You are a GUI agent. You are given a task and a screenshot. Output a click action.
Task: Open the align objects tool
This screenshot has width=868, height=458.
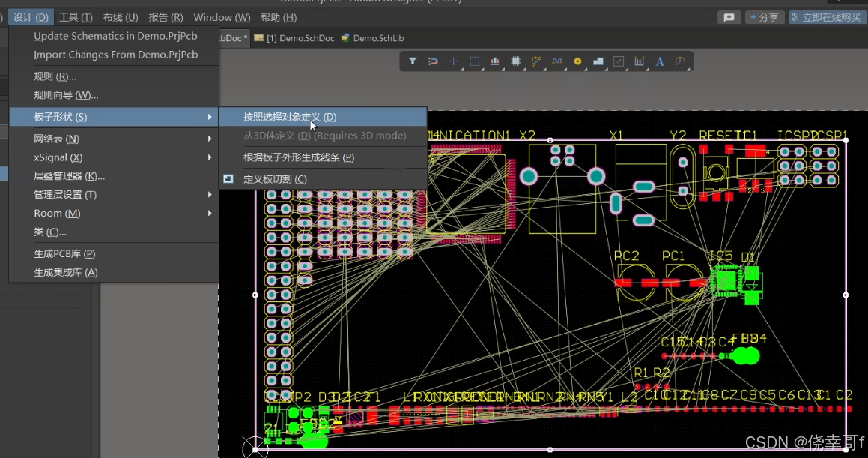[x=495, y=61]
